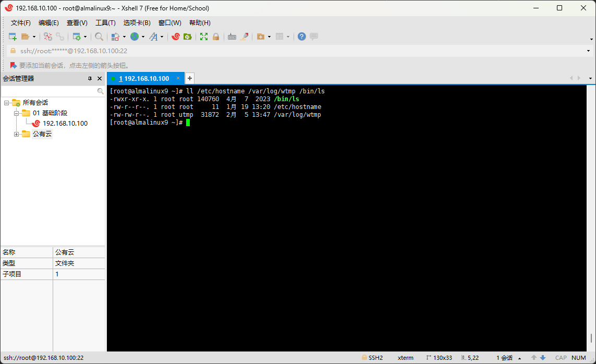
Task: Open the 工具(T) menu
Action: pyautogui.click(x=105, y=23)
